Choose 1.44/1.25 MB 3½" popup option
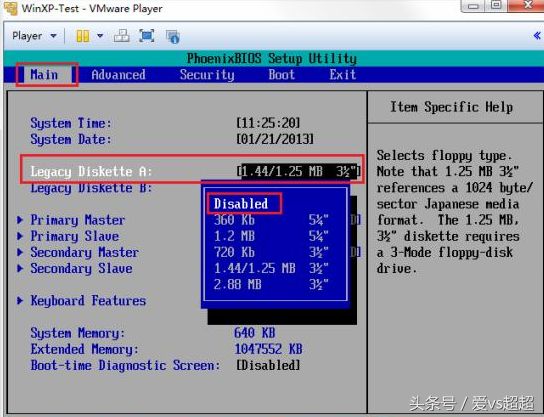Viewport: 544px width, 417px height. pyautogui.click(x=271, y=268)
